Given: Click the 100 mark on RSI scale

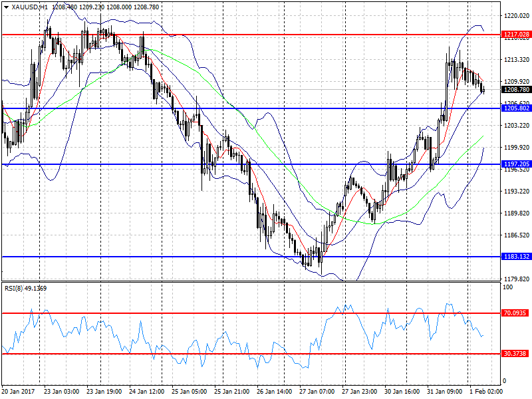Looking at the screenshot, I should [x=508, y=287].
